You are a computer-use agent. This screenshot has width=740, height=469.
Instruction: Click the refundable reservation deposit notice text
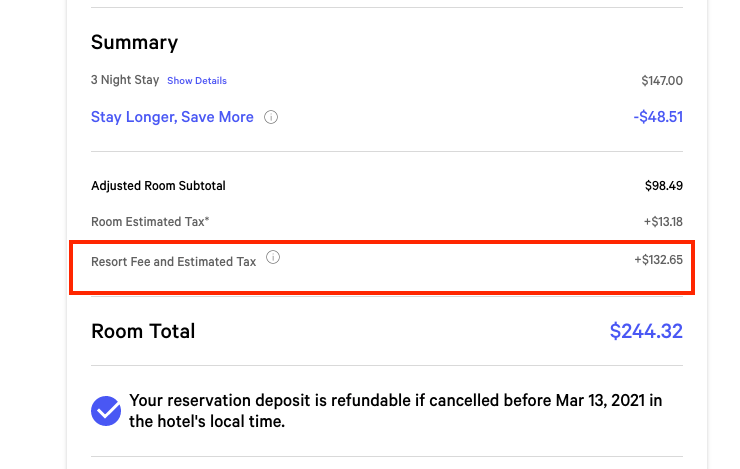point(340,401)
